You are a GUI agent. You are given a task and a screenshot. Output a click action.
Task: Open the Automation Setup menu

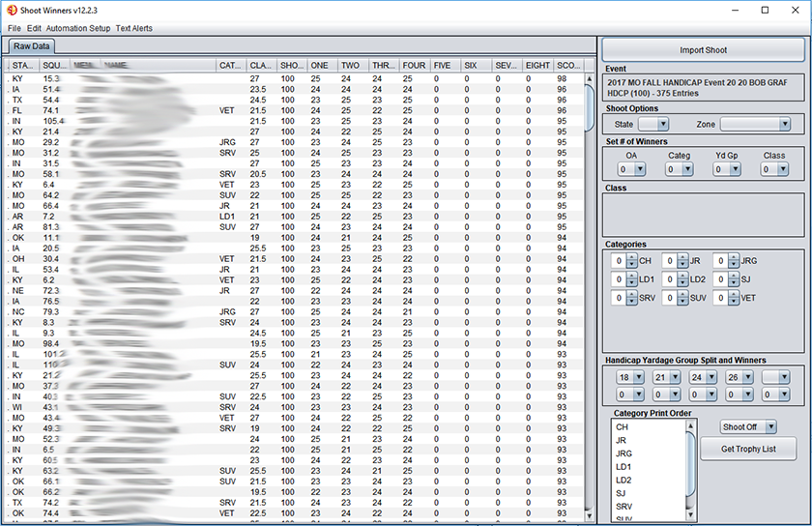pos(78,28)
